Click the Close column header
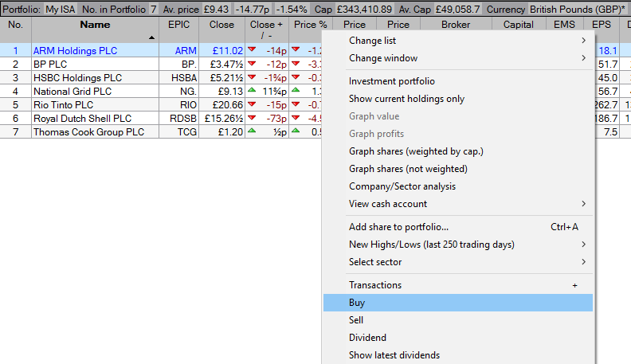 [221, 25]
